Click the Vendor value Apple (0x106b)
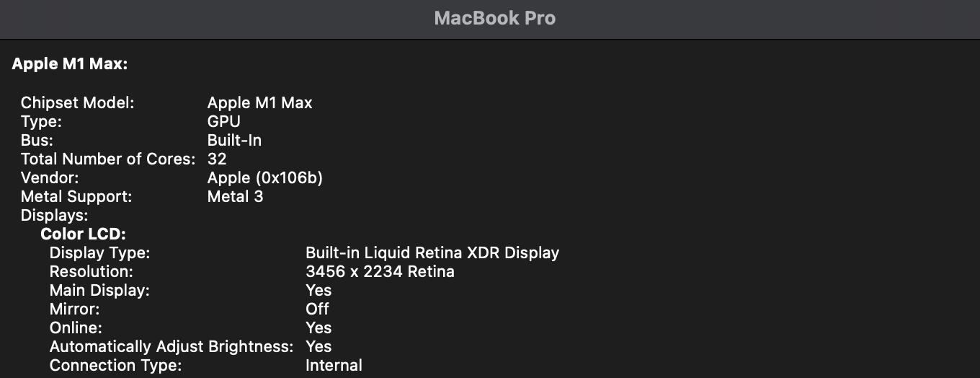Image resolution: width=980 pixels, height=378 pixels. [x=265, y=178]
